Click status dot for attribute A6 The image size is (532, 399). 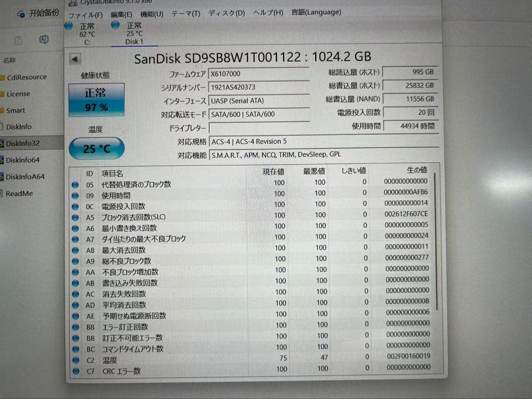(x=75, y=229)
